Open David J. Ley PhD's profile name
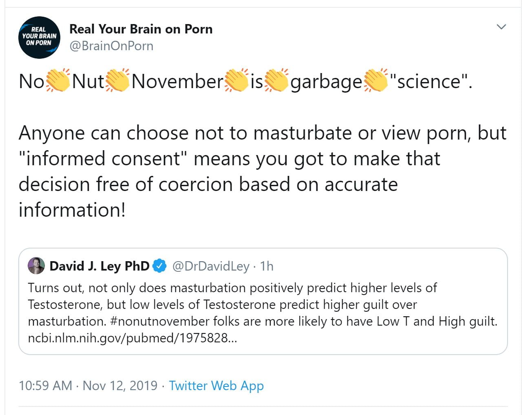The width and height of the screenshot is (532, 415). (99, 266)
